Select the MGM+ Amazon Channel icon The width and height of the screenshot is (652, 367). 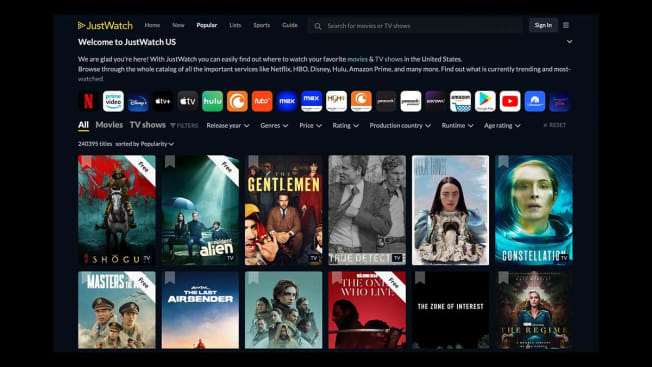click(336, 101)
